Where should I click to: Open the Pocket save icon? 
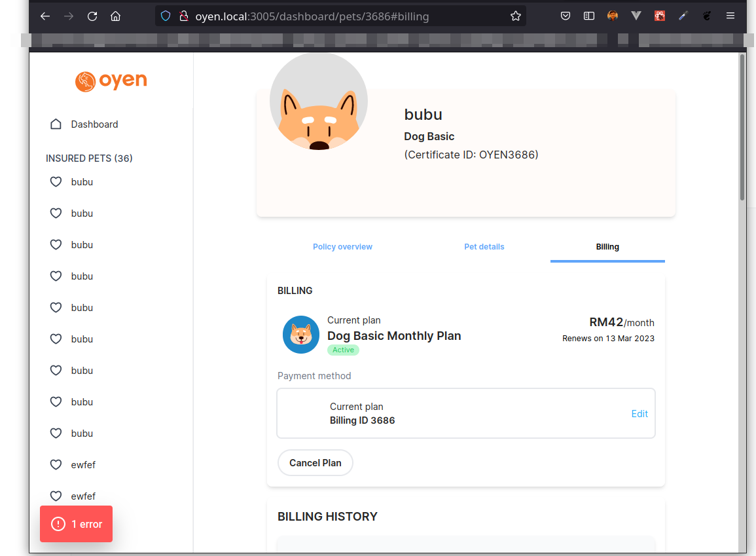pos(566,16)
